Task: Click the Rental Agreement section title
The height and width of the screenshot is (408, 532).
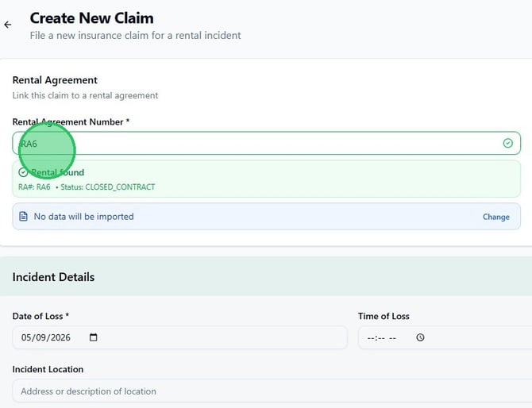Action: point(55,80)
